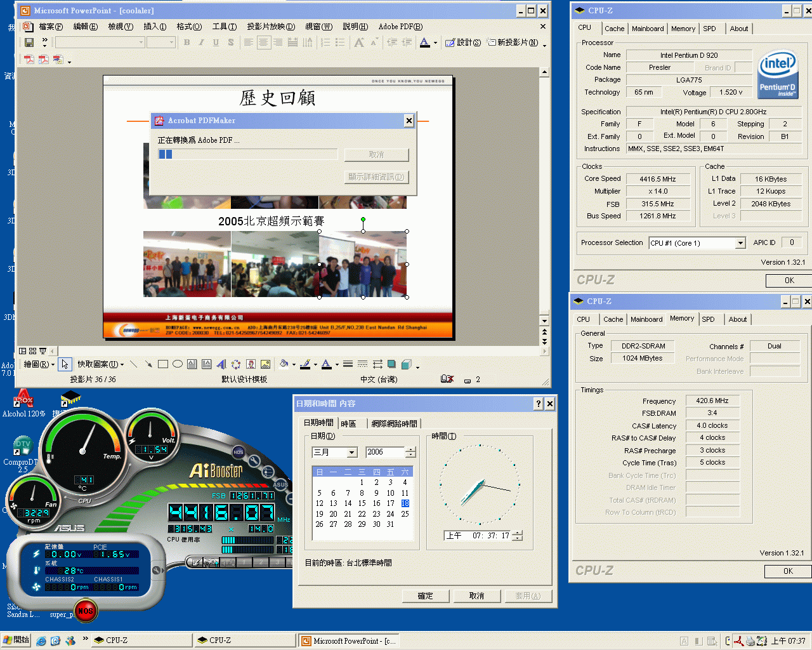The image size is (812, 650).
Task: Toggle text Shadow in PowerPoint toolbar
Action: (230, 43)
